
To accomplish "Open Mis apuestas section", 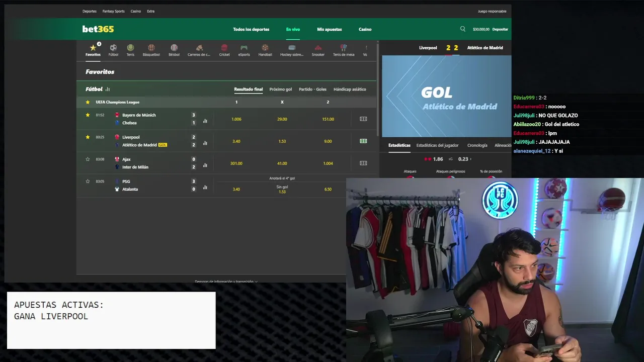I will point(330,29).
